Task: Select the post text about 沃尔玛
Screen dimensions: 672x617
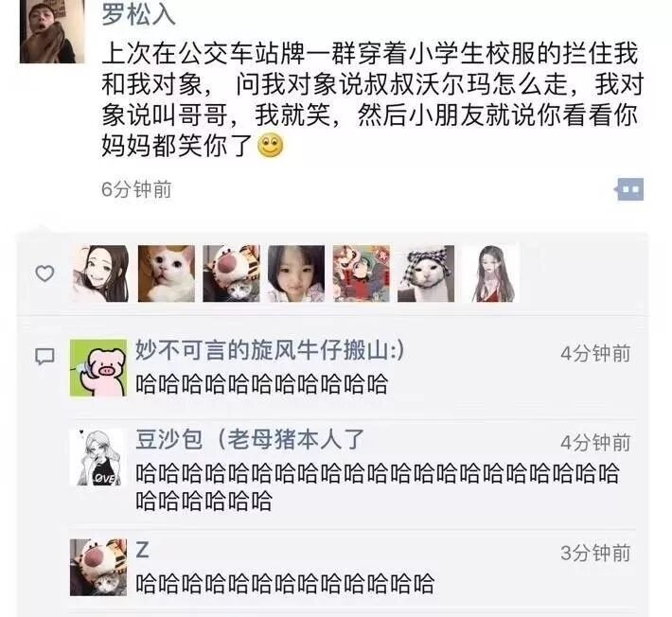Action: click(373, 99)
